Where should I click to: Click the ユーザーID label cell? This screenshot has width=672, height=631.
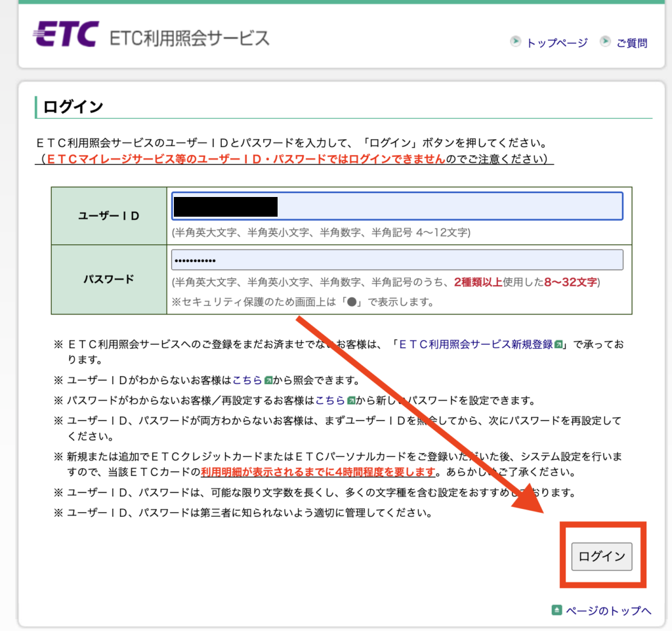click(109, 215)
